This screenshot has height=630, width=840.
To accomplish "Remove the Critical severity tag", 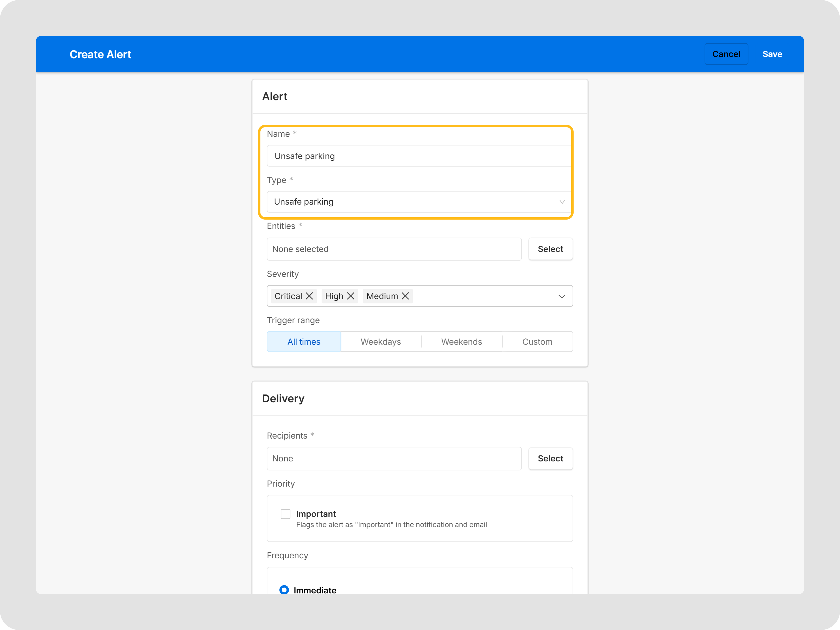I will coord(310,296).
